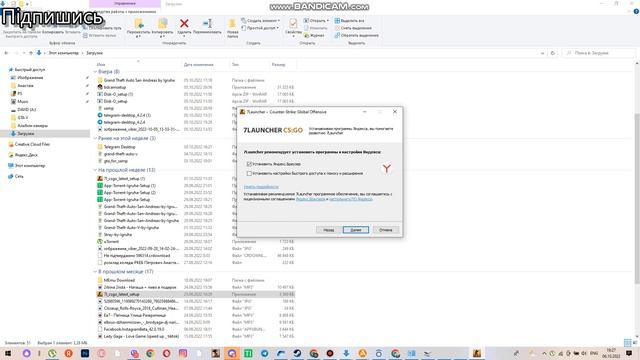This screenshot has width=640, height=360.
Task: Switch to details view icon in status bar
Action: [628, 343]
